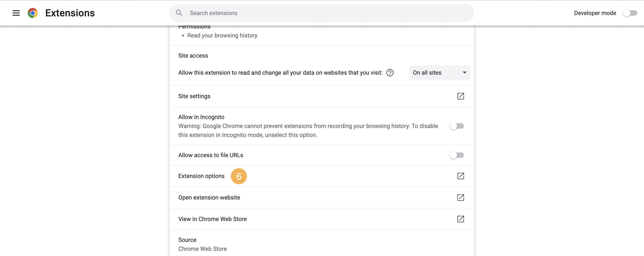Click the Site access heading
The image size is (644, 256).
point(193,56)
